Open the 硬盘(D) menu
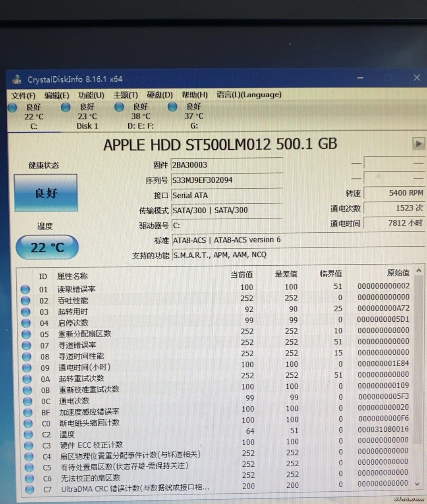The image size is (427, 504). point(160,95)
